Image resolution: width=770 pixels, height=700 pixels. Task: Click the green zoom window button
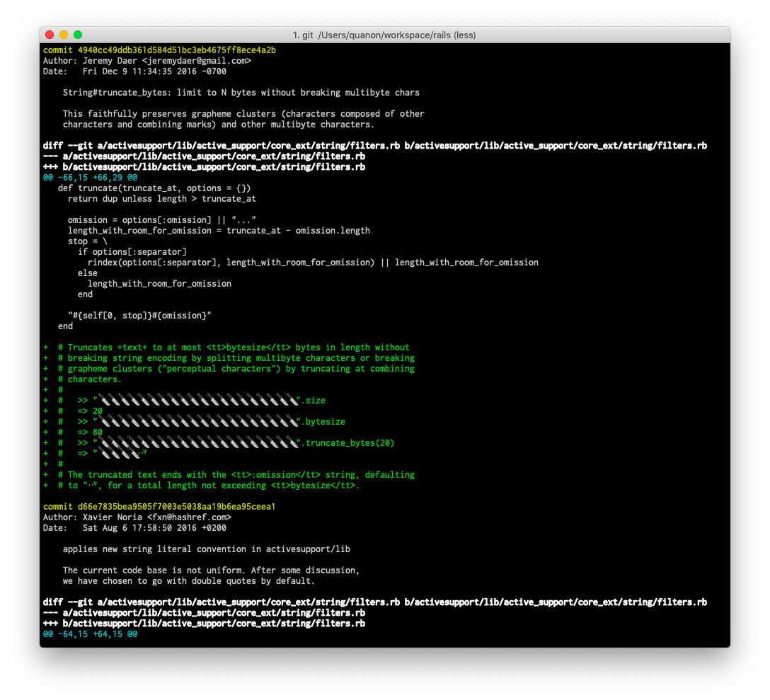[x=78, y=35]
